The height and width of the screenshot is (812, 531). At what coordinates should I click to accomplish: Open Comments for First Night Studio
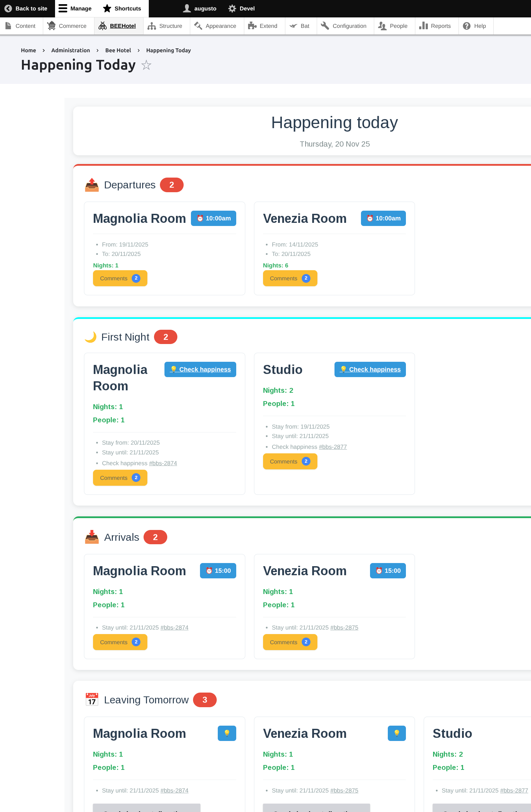[290, 461]
